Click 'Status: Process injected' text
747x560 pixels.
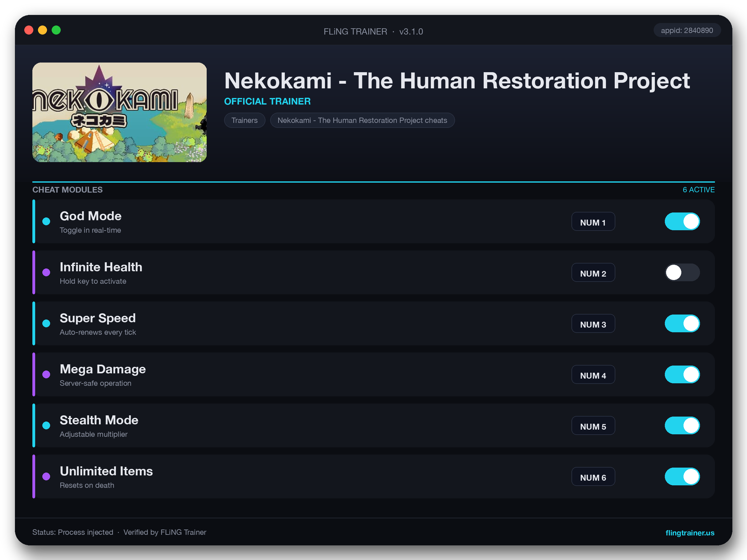pyautogui.click(x=73, y=532)
